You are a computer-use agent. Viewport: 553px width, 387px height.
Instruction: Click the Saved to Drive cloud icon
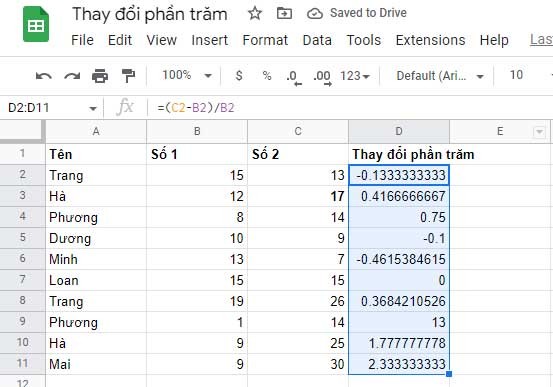click(x=315, y=14)
